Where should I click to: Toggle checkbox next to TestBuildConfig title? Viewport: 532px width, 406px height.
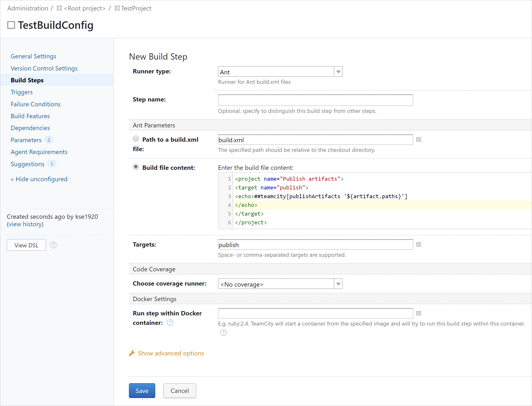[x=11, y=25]
